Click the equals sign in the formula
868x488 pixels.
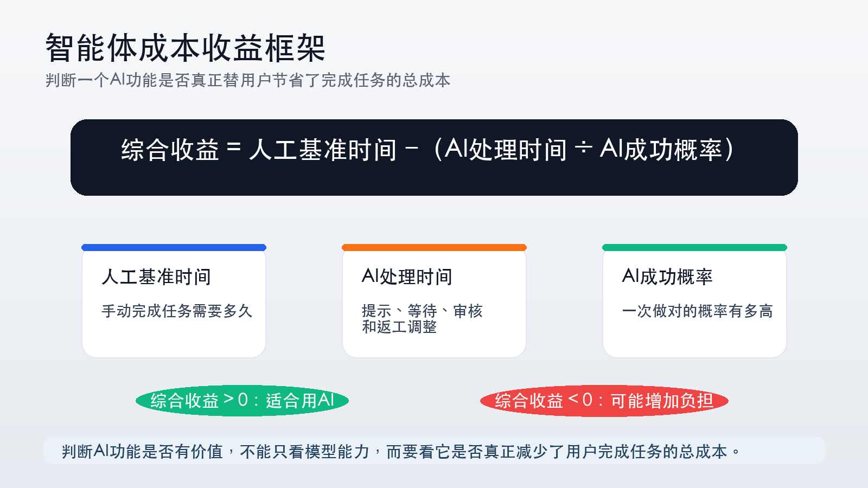pos(234,148)
